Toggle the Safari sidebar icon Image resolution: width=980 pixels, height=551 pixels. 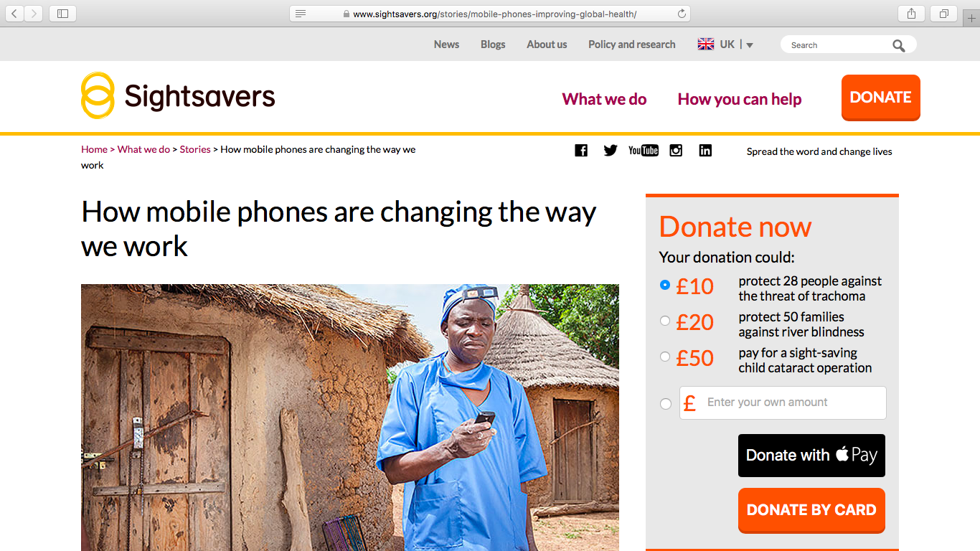pyautogui.click(x=62, y=14)
